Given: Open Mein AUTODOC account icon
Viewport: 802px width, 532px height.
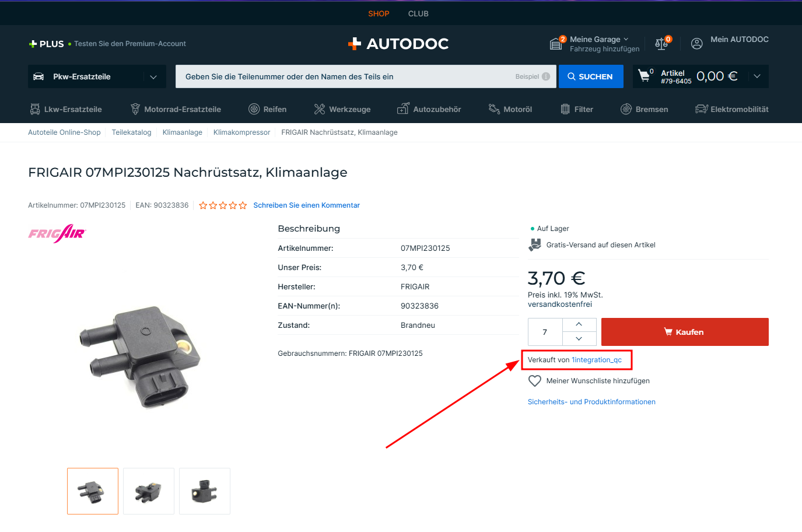Looking at the screenshot, I should (696, 44).
